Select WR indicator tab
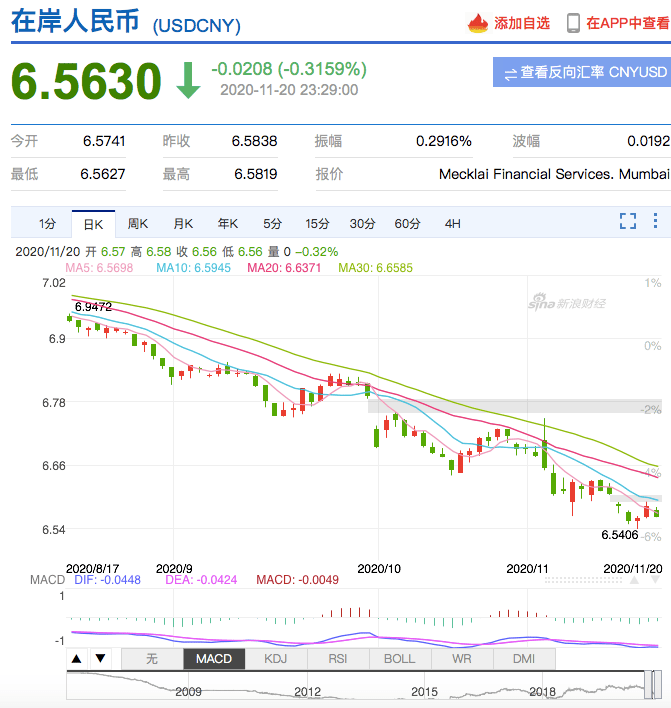This screenshot has height=708, width=671. click(462, 659)
